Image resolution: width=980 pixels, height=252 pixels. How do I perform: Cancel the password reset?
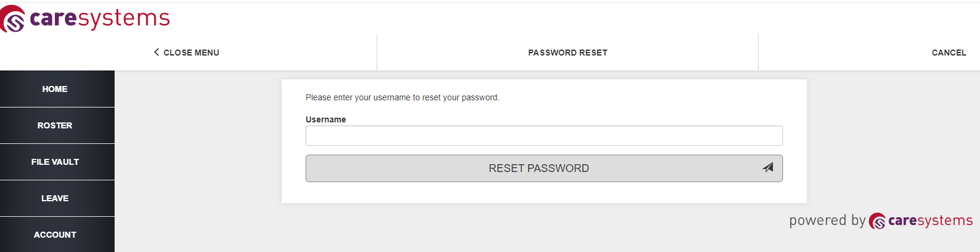tap(949, 53)
